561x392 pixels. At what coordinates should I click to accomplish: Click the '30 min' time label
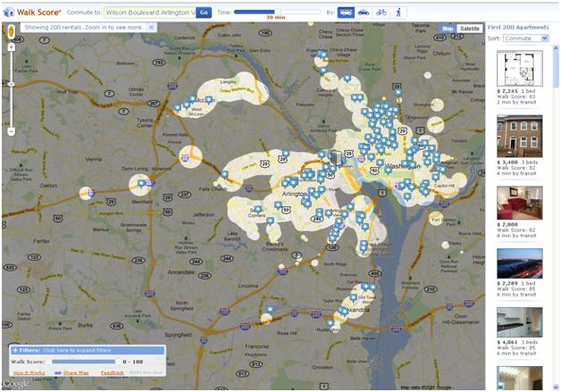click(x=276, y=17)
